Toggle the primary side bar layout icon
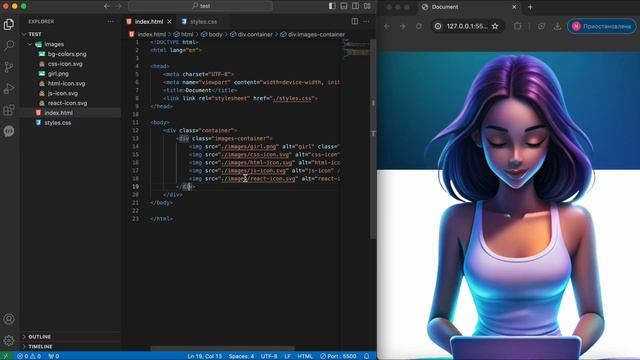This screenshot has width=640, height=360. (332, 6)
